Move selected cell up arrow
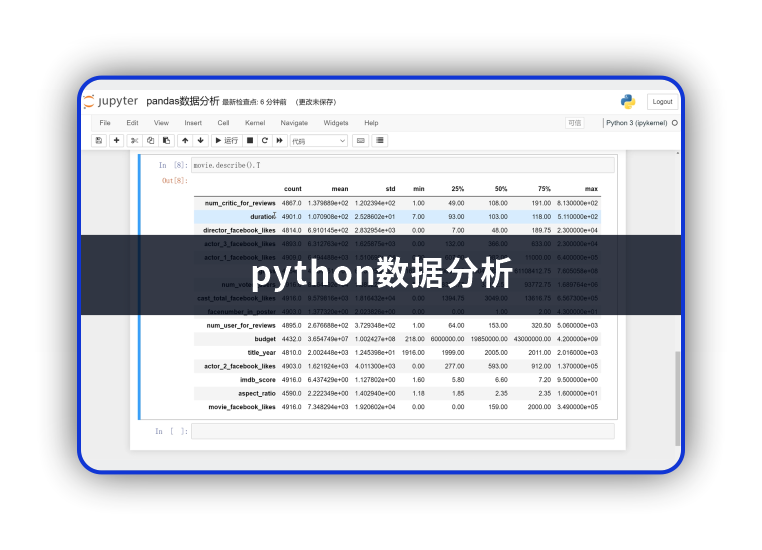The height and width of the screenshot is (550, 762). (x=185, y=141)
